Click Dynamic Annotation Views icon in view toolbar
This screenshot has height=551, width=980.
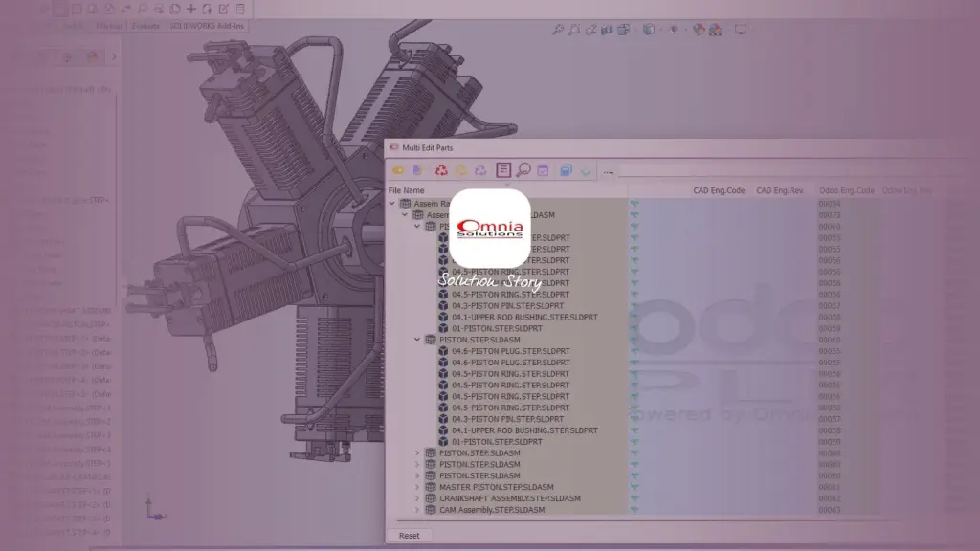click(623, 30)
